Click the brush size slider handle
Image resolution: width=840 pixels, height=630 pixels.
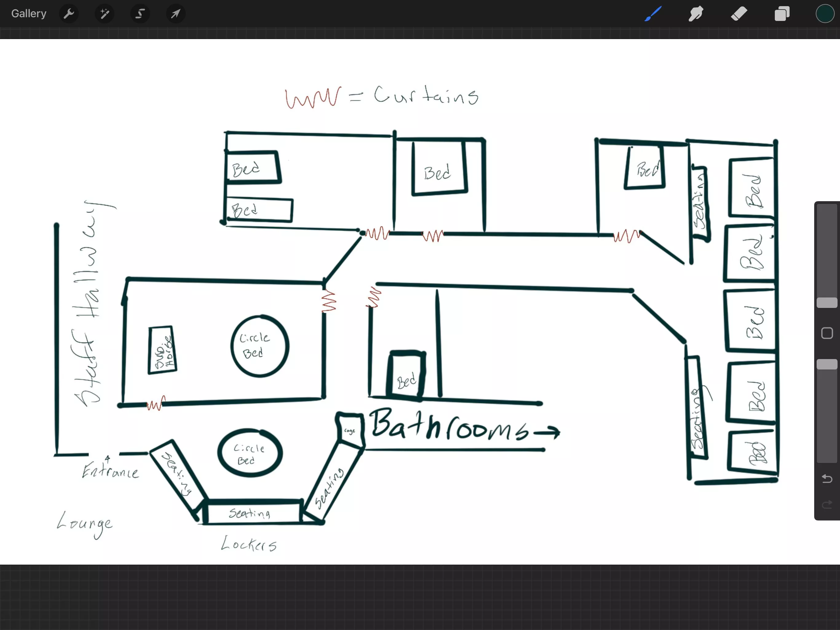pyautogui.click(x=827, y=302)
